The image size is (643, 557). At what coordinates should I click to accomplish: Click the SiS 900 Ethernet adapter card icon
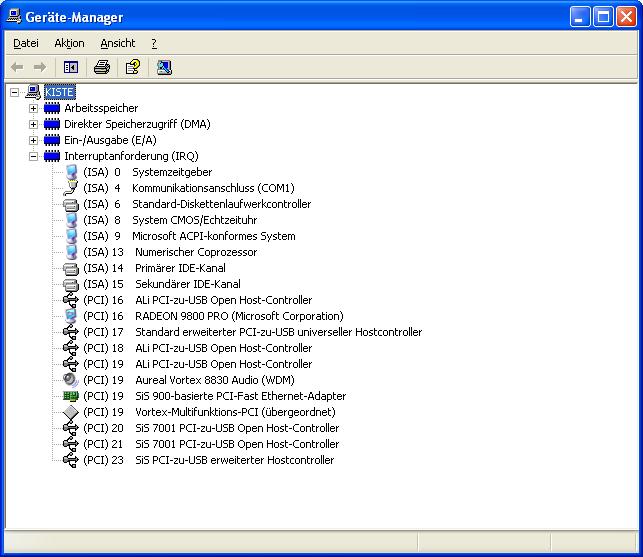(71, 396)
